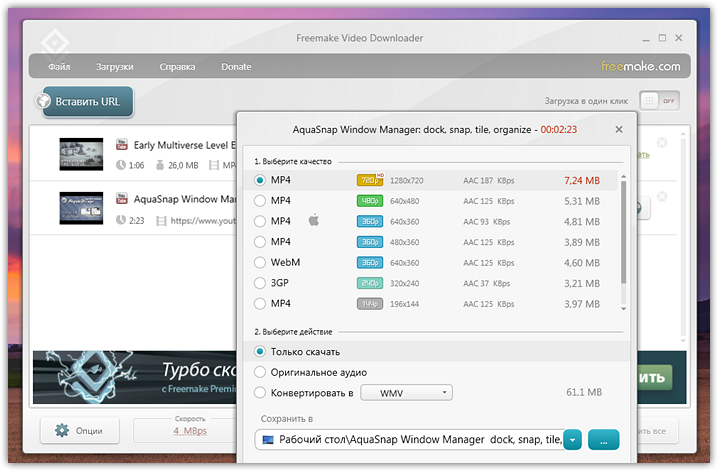The image size is (718, 471).
Task: Click the file size icon next to 26,0 MB
Action: (x=160, y=165)
